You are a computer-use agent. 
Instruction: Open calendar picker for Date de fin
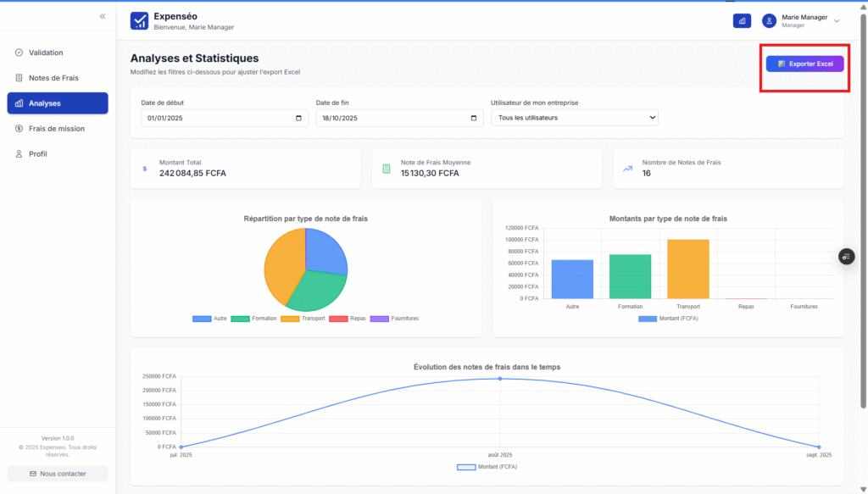click(x=473, y=118)
